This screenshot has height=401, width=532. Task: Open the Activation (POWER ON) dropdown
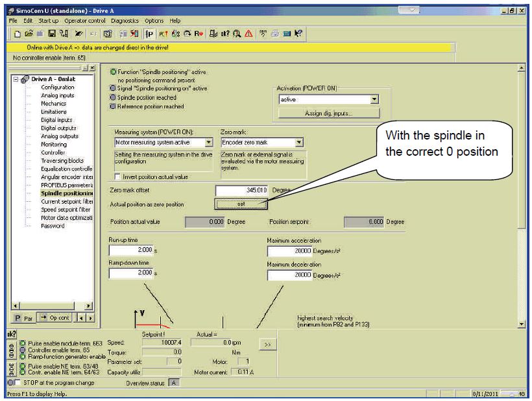tap(374, 99)
